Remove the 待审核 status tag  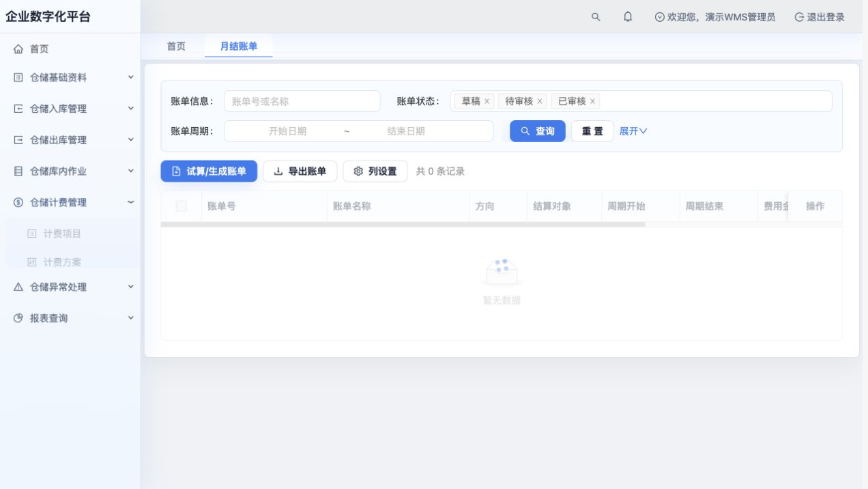point(540,101)
